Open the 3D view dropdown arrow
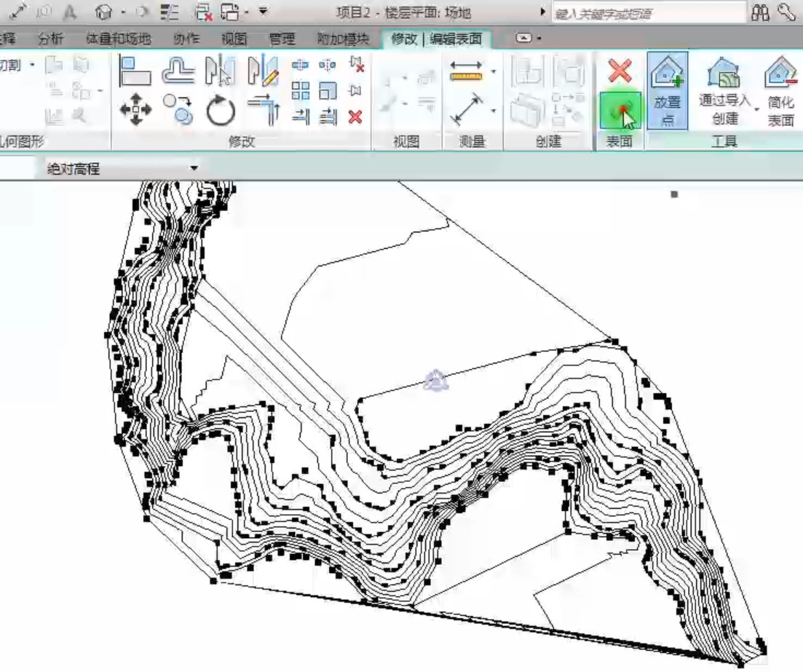Viewport: 803px width, 672px height. [x=124, y=12]
